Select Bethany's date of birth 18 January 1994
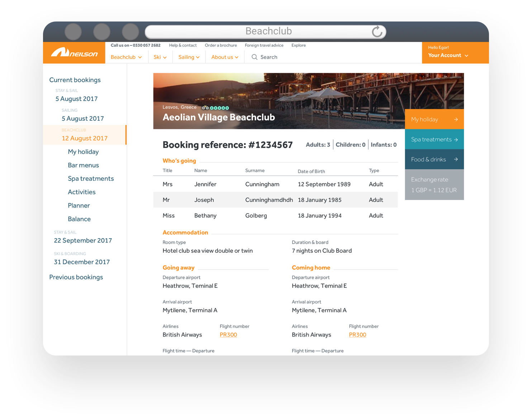Screen dimensions: 532x420 pos(320,216)
